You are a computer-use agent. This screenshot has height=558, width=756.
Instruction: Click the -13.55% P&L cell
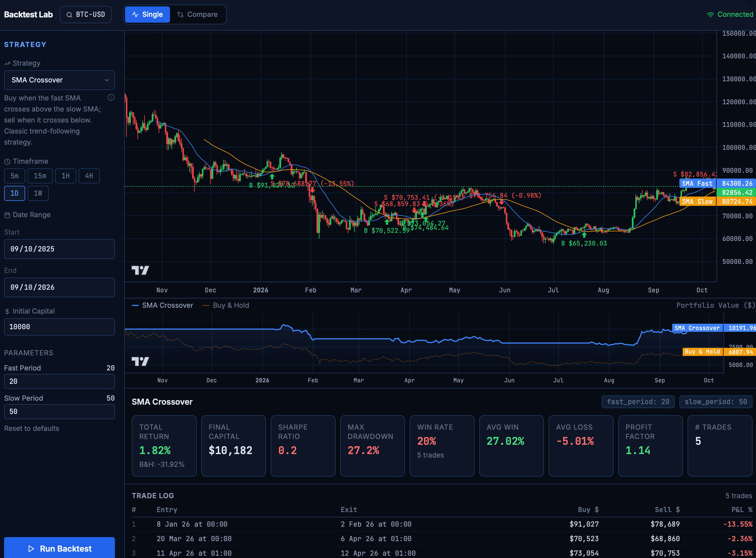738,524
